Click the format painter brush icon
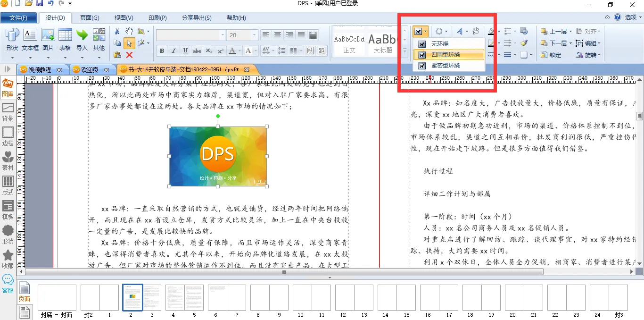644x320 pixels. [524, 43]
